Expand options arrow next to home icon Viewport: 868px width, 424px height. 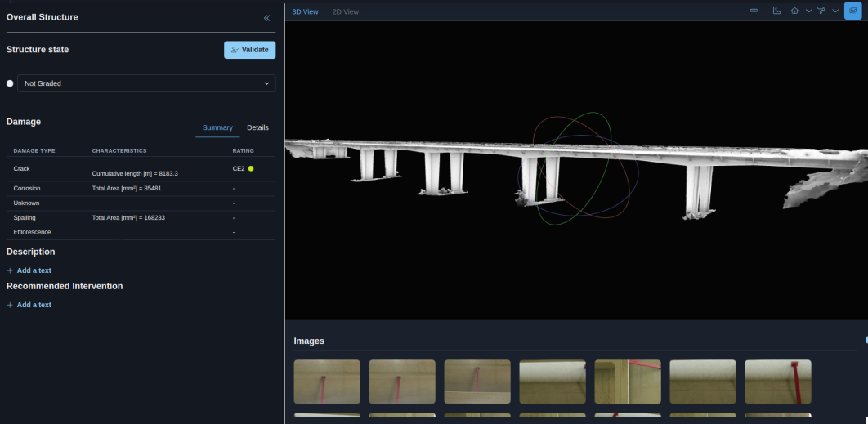(x=808, y=11)
